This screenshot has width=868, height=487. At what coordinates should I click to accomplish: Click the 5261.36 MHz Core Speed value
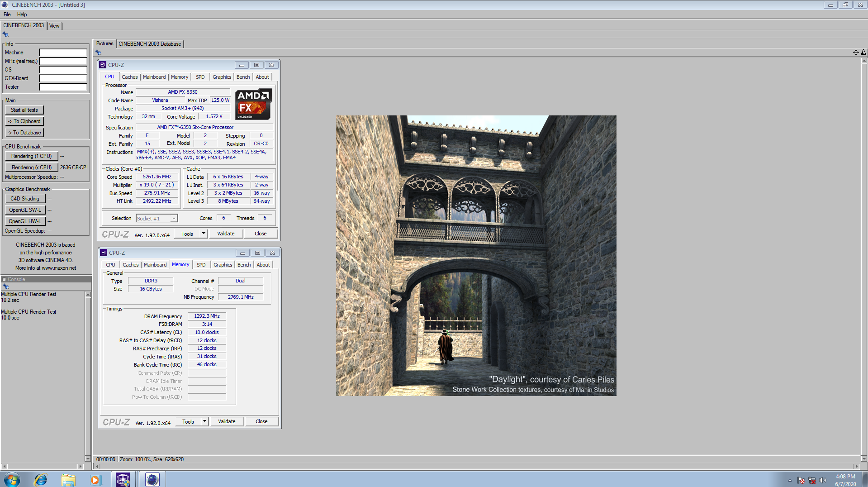[157, 177]
